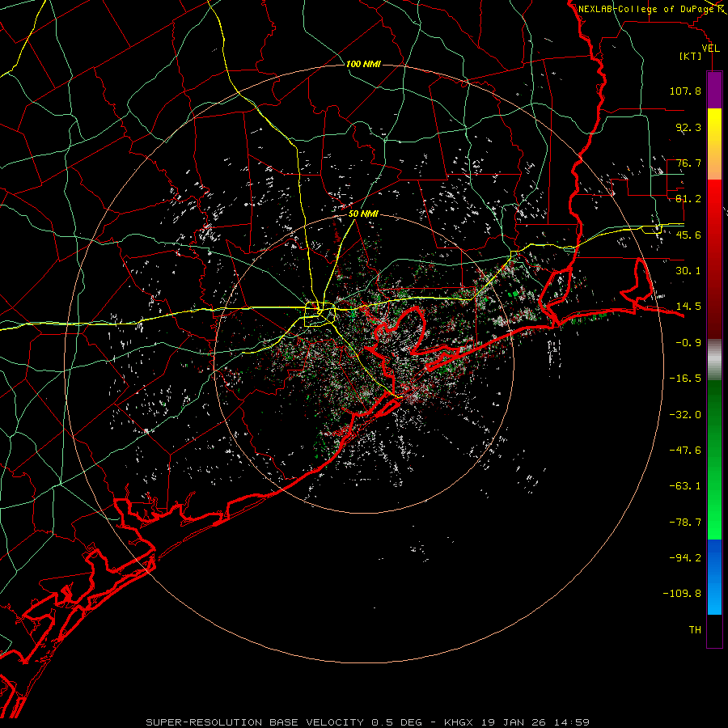The image size is (728, 728).
Task: Click the 100 NMI range ring label
Action: pyautogui.click(x=363, y=64)
